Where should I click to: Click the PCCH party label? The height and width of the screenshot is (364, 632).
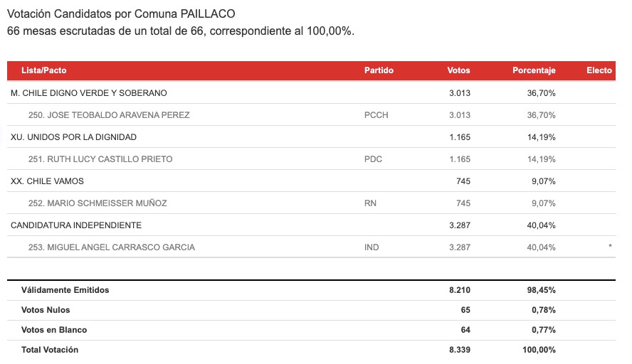pyautogui.click(x=376, y=115)
